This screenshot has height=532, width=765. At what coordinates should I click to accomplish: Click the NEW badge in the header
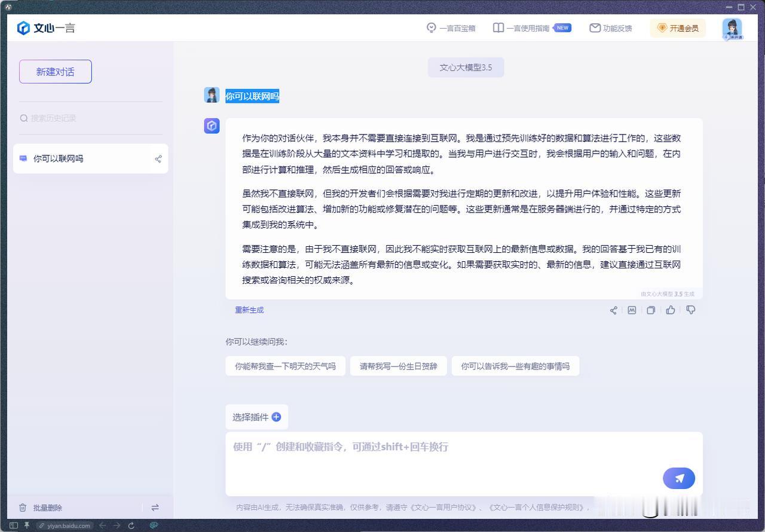click(x=562, y=27)
